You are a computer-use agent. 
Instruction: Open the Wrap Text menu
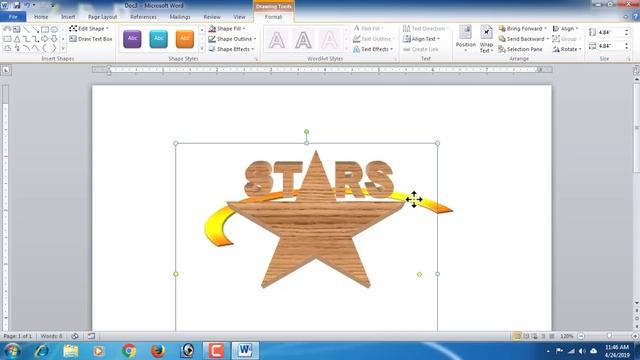(486, 39)
